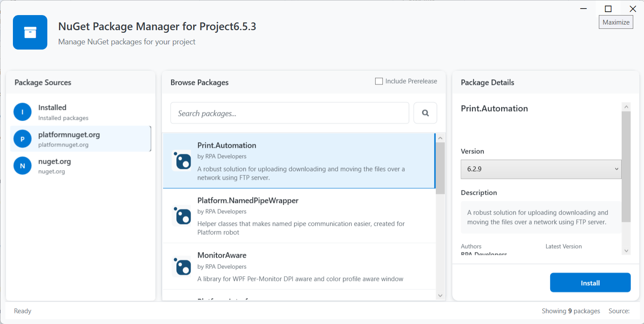Click the MonitorAware package icon
Viewport: 644px width, 324px height.
pyautogui.click(x=182, y=267)
